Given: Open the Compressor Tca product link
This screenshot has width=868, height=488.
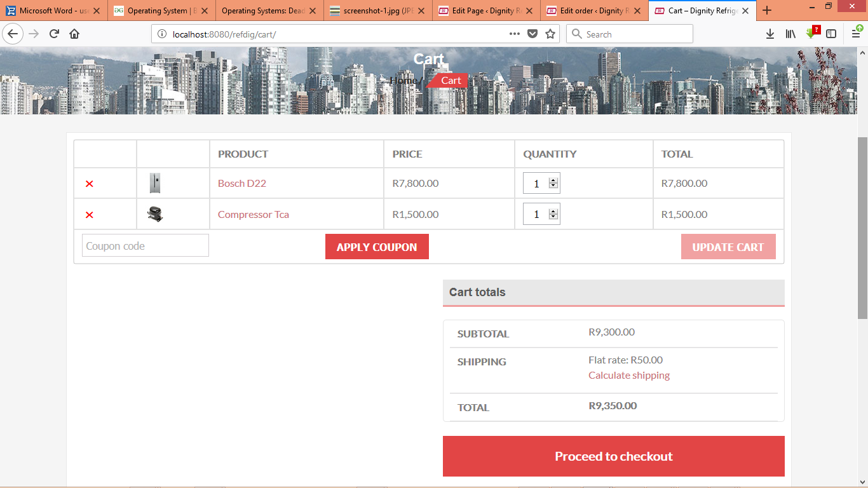Looking at the screenshot, I should click(254, 214).
